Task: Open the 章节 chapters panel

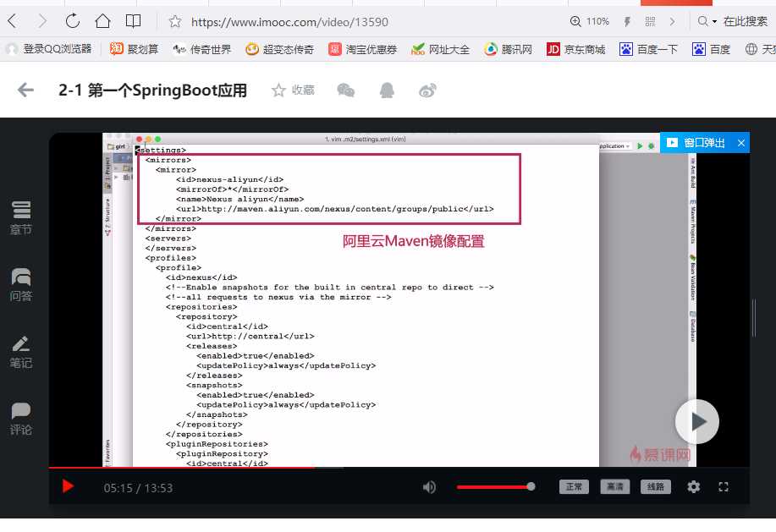Action: point(21,218)
